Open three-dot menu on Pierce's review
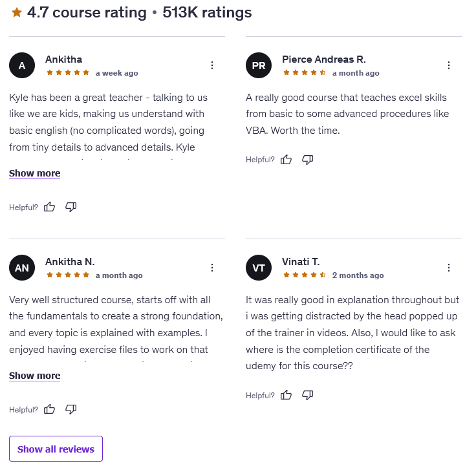The image size is (476, 470). pos(449,65)
